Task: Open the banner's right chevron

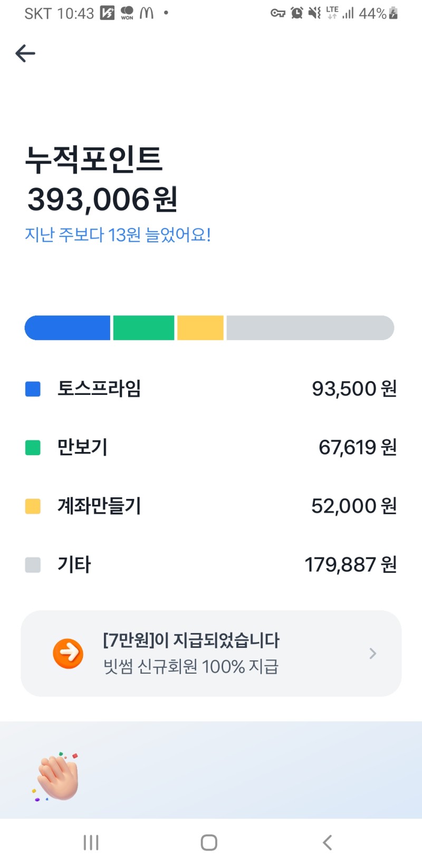Action: point(373,654)
